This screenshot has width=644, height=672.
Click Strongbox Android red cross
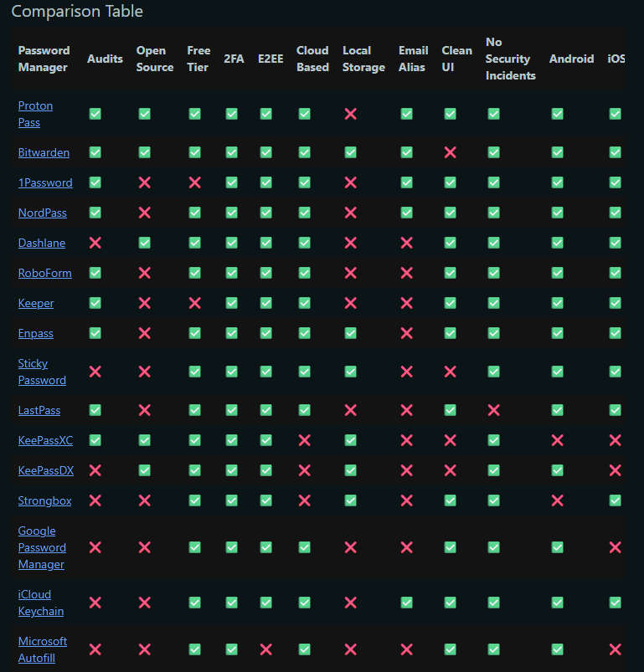[x=558, y=500]
